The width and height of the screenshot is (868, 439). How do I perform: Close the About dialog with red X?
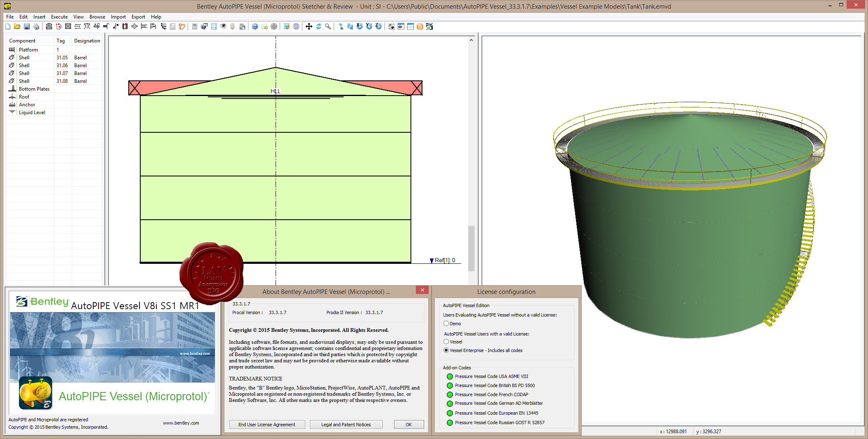[422, 290]
